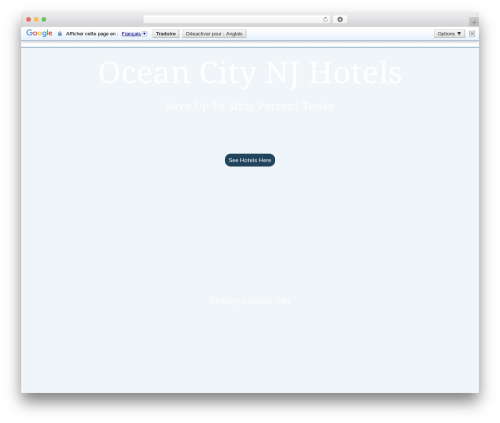Open the Français language dropdown
The image size is (500, 423).
click(134, 34)
